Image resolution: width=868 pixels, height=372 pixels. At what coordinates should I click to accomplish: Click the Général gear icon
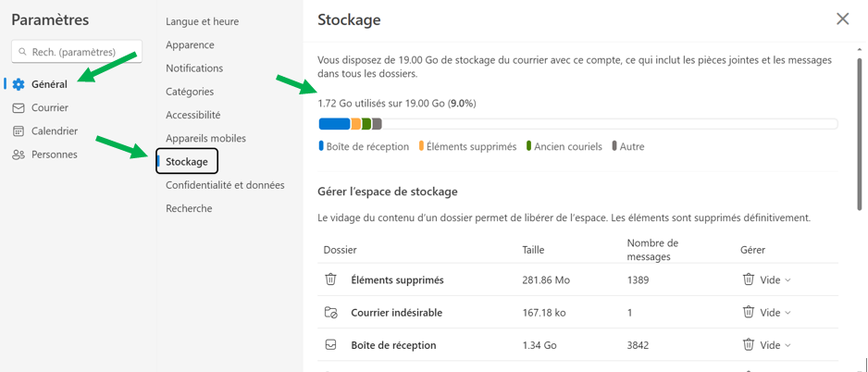tap(19, 85)
